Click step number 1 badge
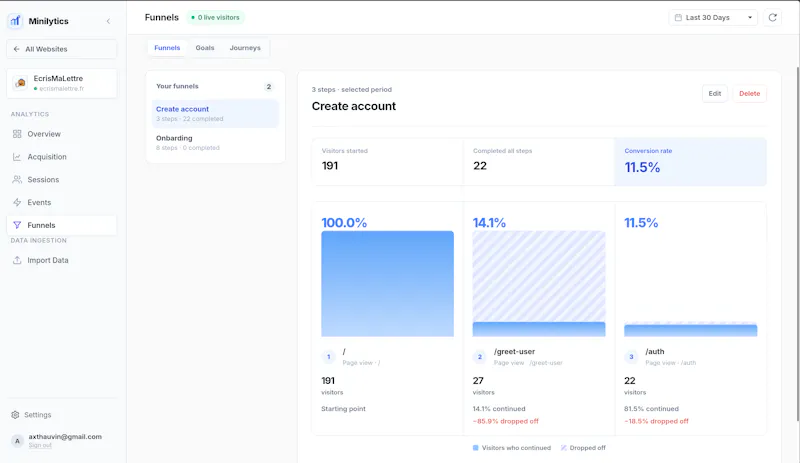 point(329,357)
